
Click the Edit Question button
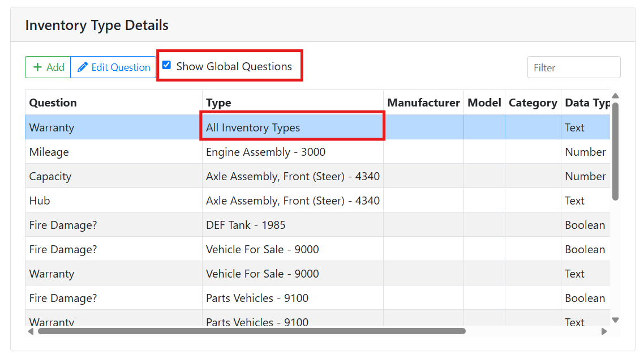113,67
